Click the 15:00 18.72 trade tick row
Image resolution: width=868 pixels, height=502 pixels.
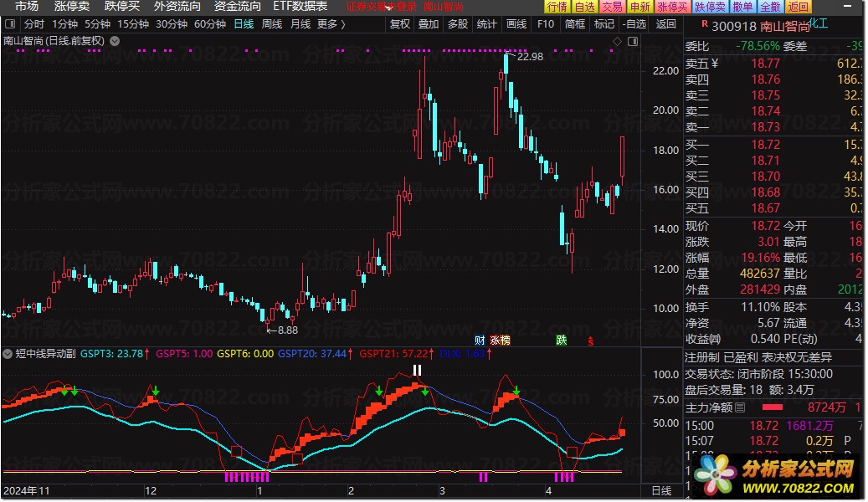tap(773, 426)
